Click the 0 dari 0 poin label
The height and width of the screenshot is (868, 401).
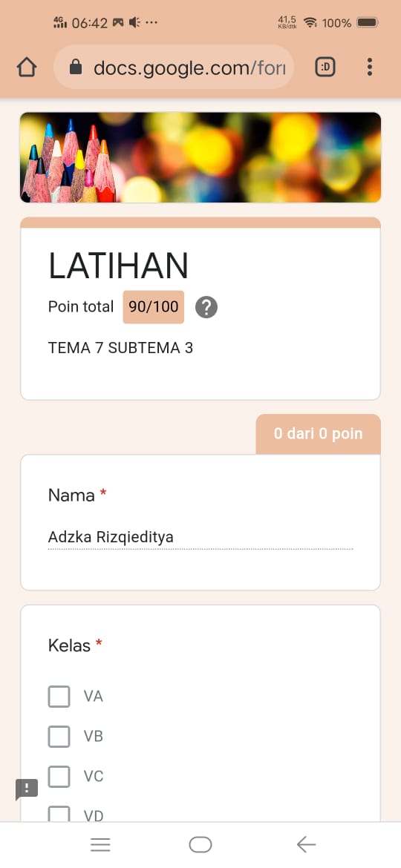[x=318, y=433]
